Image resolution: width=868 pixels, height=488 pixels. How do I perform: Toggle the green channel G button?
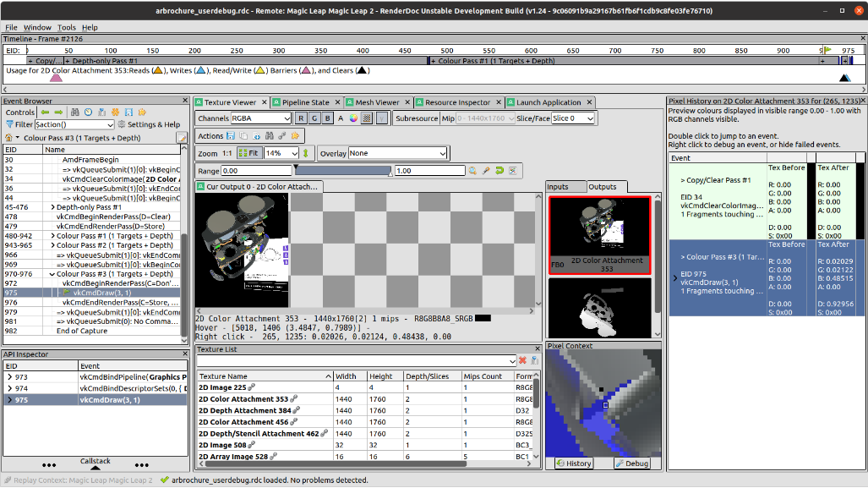[314, 118]
